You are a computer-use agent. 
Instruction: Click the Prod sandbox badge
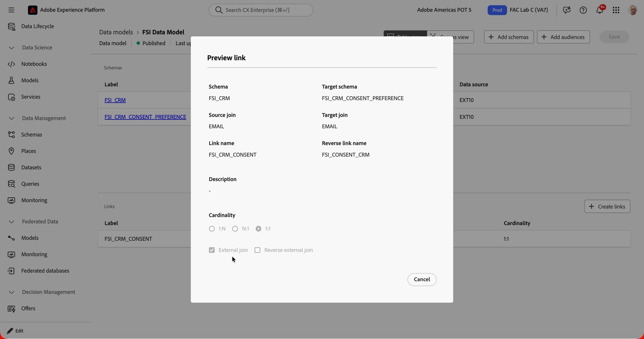pos(497,10)
